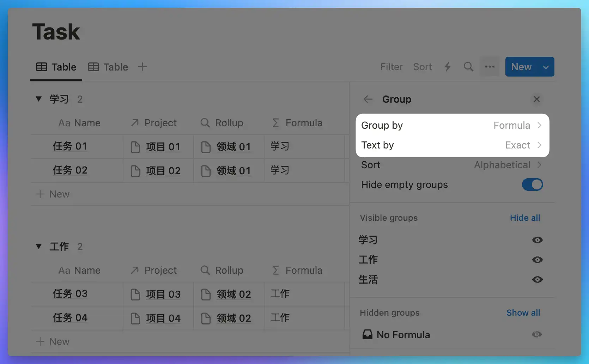
Task: Open the Filter menu
Action: pos(391,67)
